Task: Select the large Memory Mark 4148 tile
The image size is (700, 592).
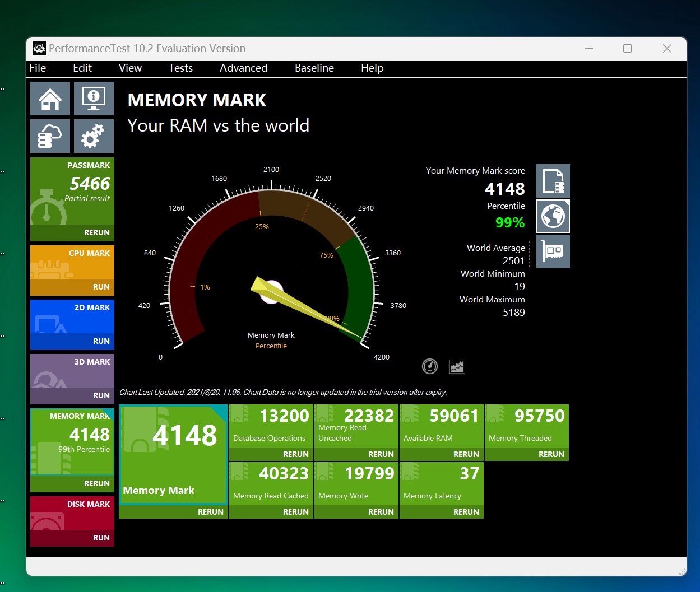Action: tap(173, 454)
